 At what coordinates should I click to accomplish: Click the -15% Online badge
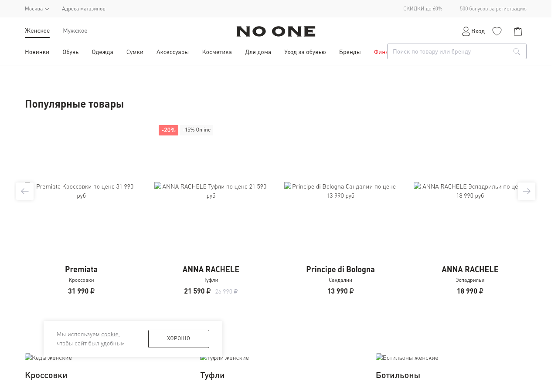click(x=197, y=130)
